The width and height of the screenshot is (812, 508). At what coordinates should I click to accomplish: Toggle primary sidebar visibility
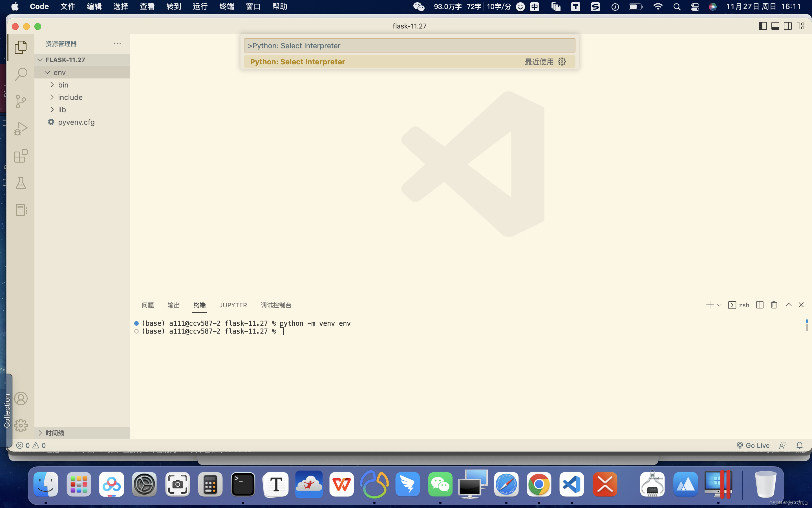tap(763, 26)
